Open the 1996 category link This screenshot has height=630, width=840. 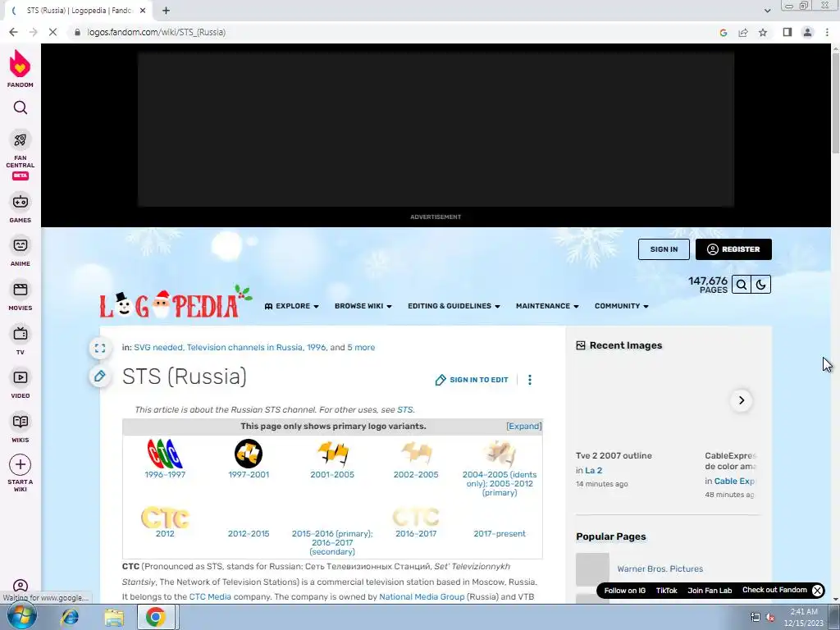click(316, 347)
